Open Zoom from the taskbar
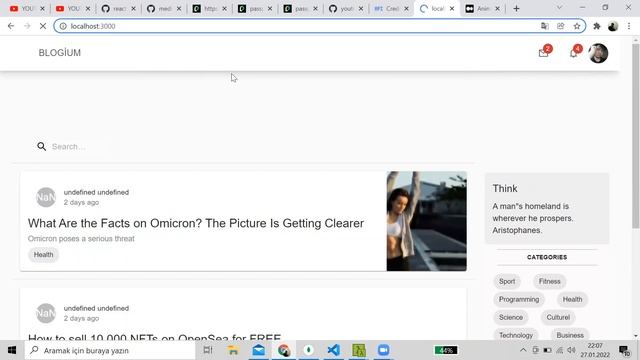 point(383,350)
